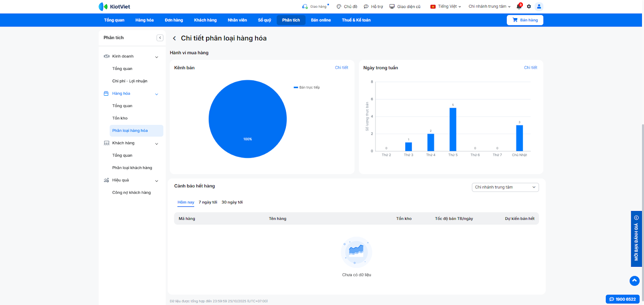The image size is (644, 305).
Task: Open the Nhân viên navigation menu
Action: (x=237, y=20)
